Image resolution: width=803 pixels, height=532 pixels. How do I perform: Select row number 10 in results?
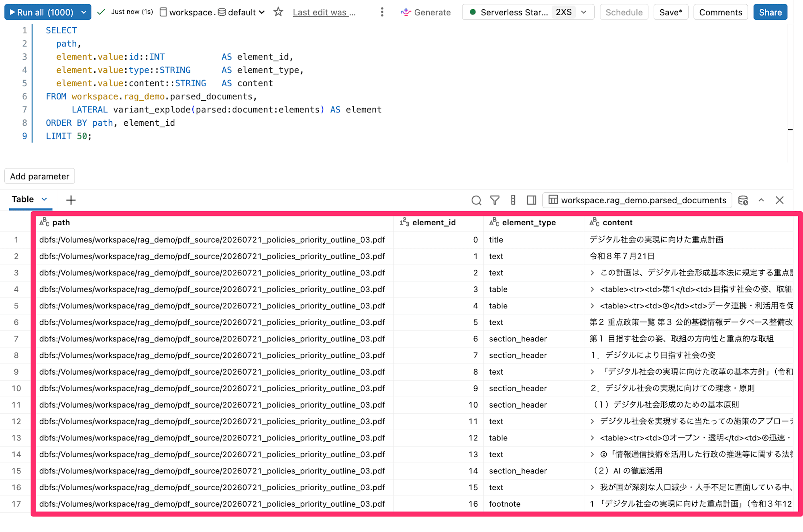click(x=16, y=388)
